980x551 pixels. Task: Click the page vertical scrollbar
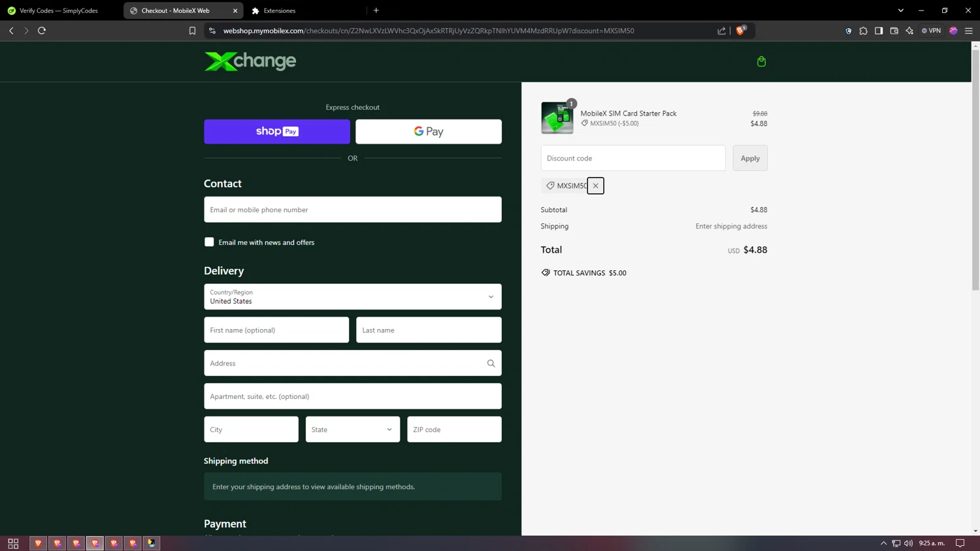[x=975, y=170]
